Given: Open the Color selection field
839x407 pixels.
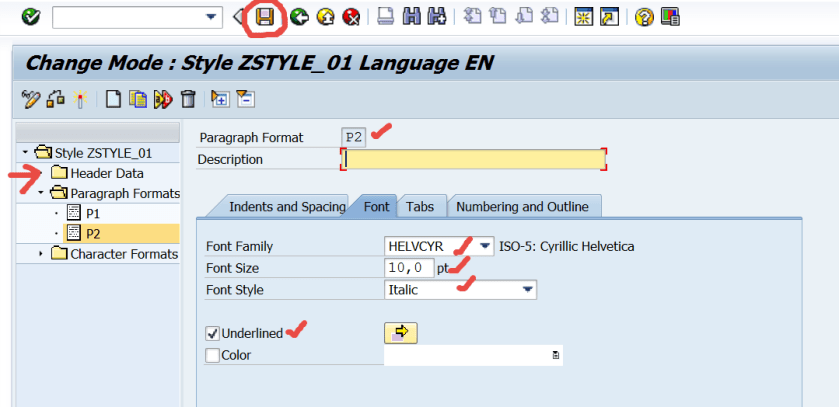Looking at the screenshot, I should pos(556,355).
